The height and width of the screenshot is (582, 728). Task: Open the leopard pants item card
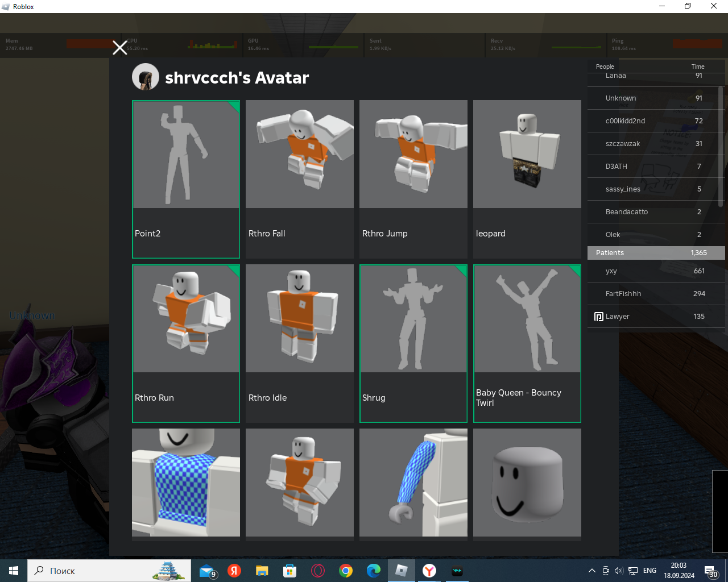click(527, 179)
